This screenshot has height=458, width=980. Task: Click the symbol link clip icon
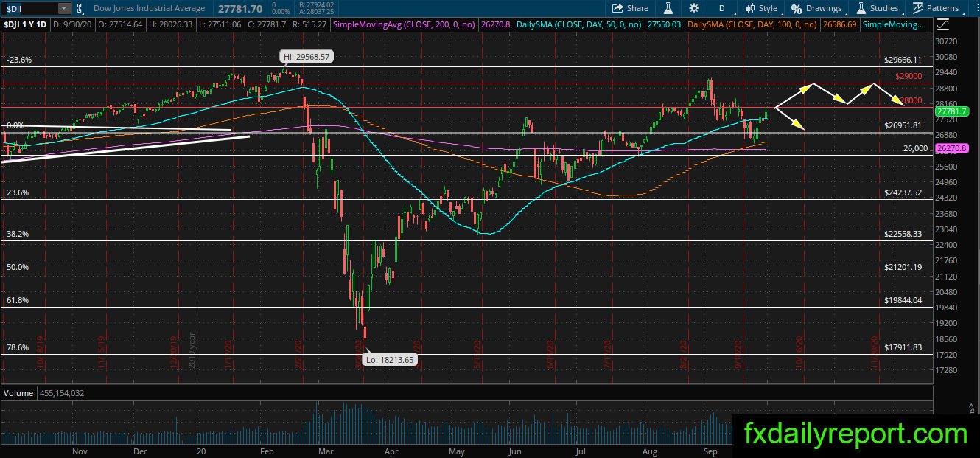80,8
